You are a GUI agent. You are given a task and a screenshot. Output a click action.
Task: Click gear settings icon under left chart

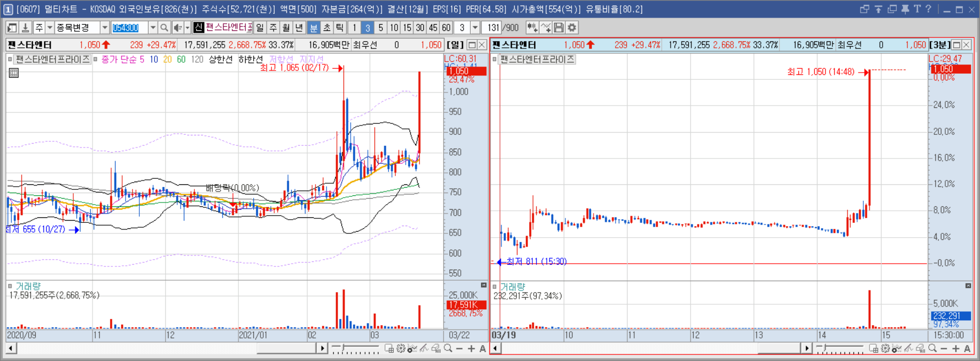(x=401, y=348)
